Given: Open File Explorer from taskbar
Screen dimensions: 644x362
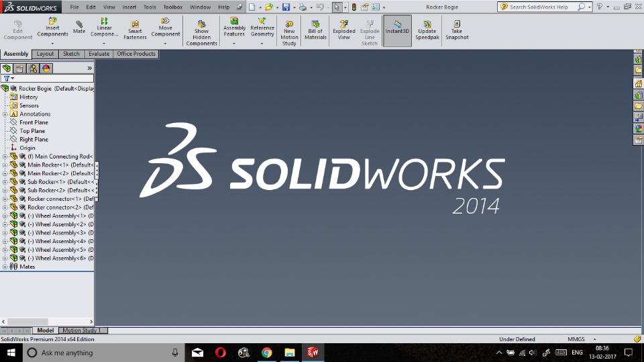Looking at the screenshot, I should coord(290,353).
